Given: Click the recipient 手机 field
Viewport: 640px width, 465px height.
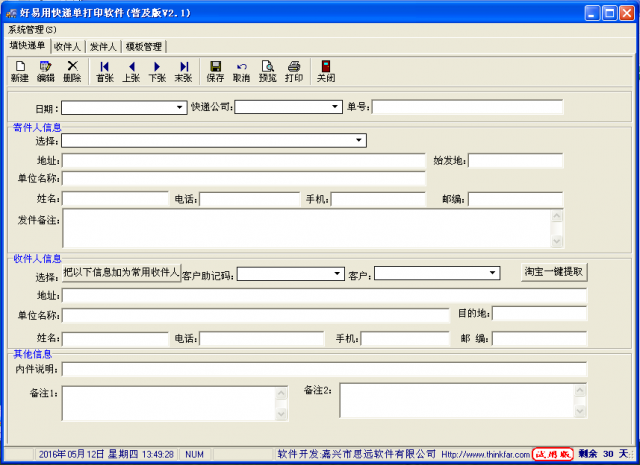Looking at the screenshot, I should tap(405, 338).
